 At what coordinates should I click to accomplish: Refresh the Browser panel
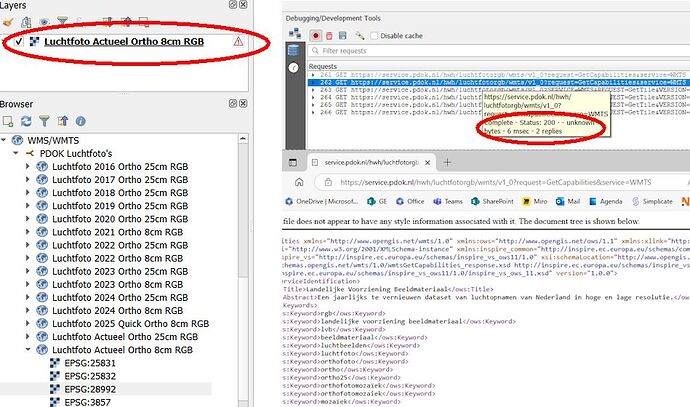coord(26,121)
